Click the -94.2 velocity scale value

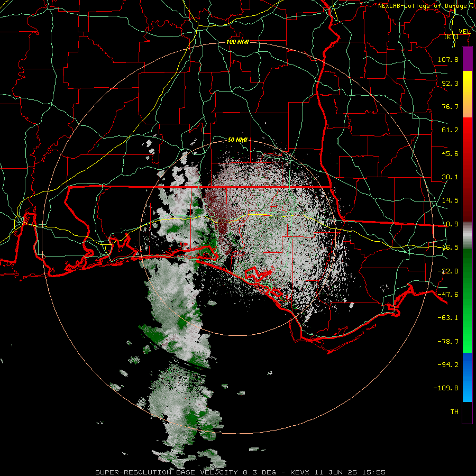click(448, 364)
